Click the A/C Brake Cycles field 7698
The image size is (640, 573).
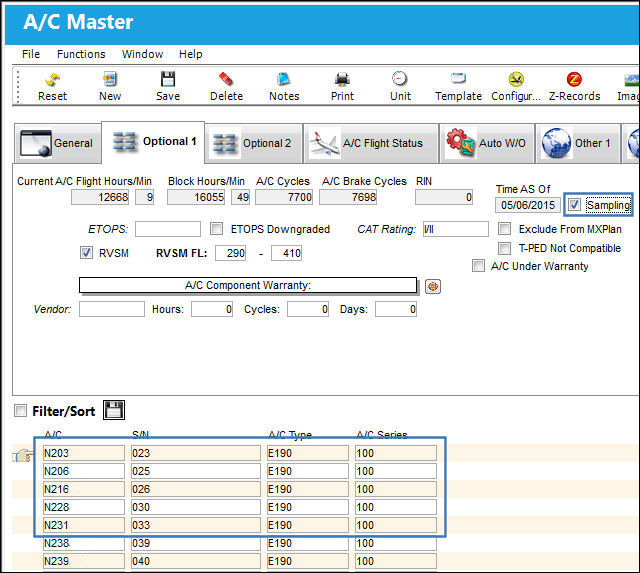(348, 197)
